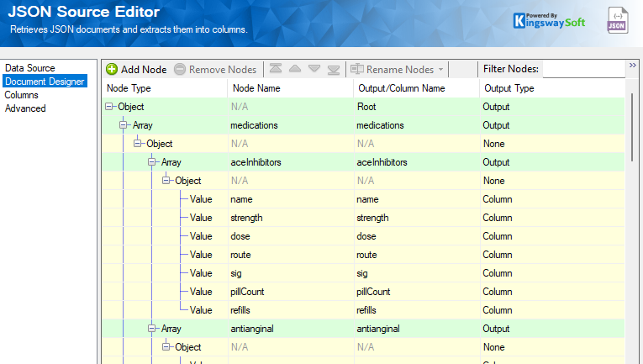
Task: Expand toolbar overflow chevron
Action: pos(633,66)
